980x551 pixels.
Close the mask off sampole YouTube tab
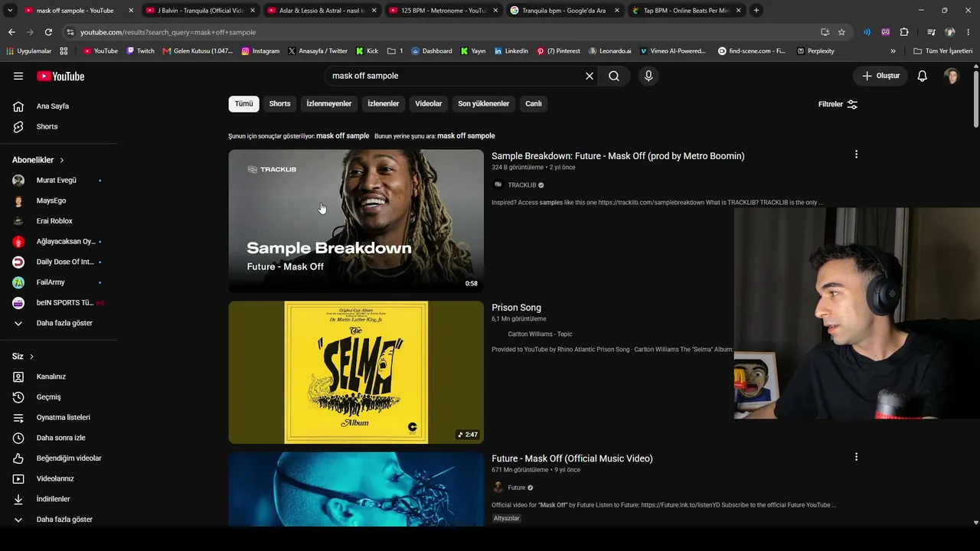coord(131,10)
